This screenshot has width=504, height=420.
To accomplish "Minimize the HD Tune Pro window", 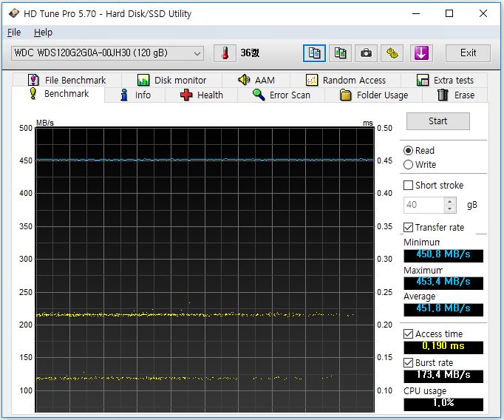I will point(416,13).
